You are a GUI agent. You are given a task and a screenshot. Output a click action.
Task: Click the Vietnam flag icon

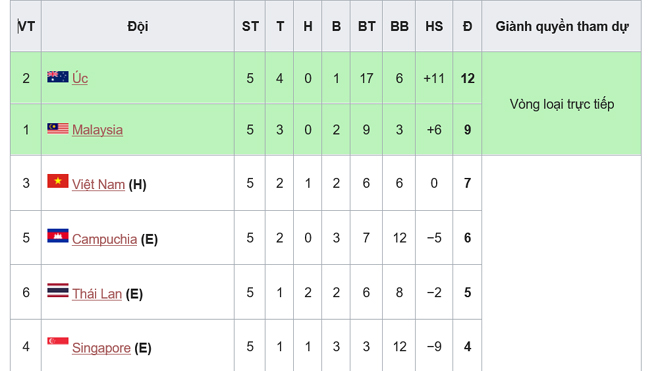[58, 181]
